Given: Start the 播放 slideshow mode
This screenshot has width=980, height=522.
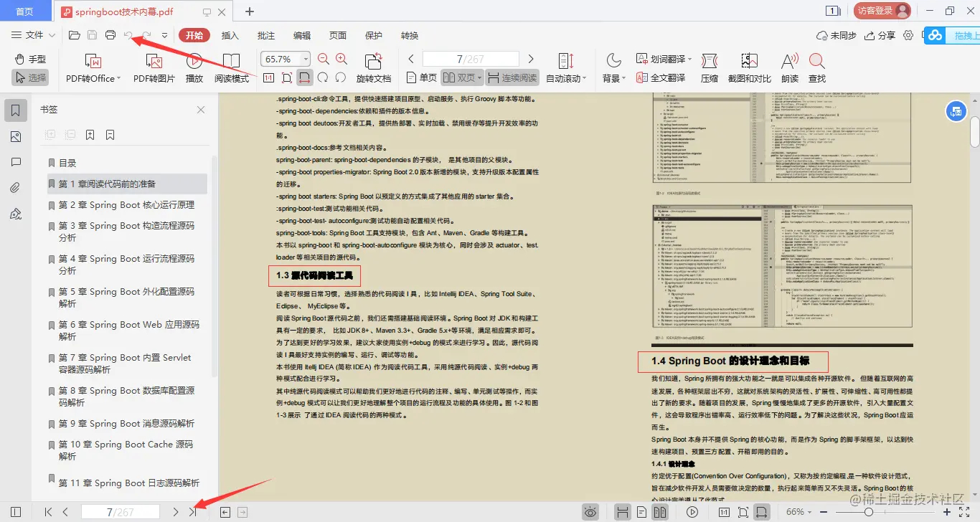Looking at the screenshot, I should [x=193, y=68].
